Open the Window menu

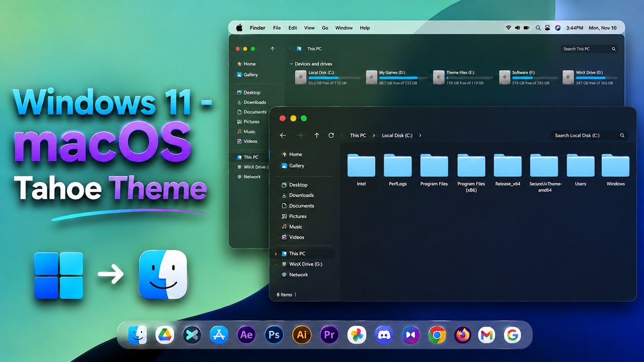pyautogui.click(x=344, y=28)
